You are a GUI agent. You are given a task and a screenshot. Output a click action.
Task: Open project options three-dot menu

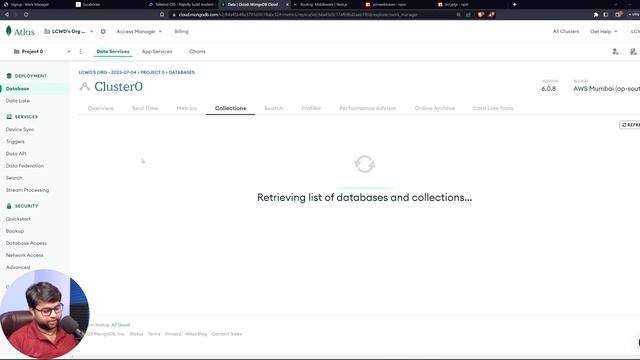pyautogui.click(x=80, y=51)
